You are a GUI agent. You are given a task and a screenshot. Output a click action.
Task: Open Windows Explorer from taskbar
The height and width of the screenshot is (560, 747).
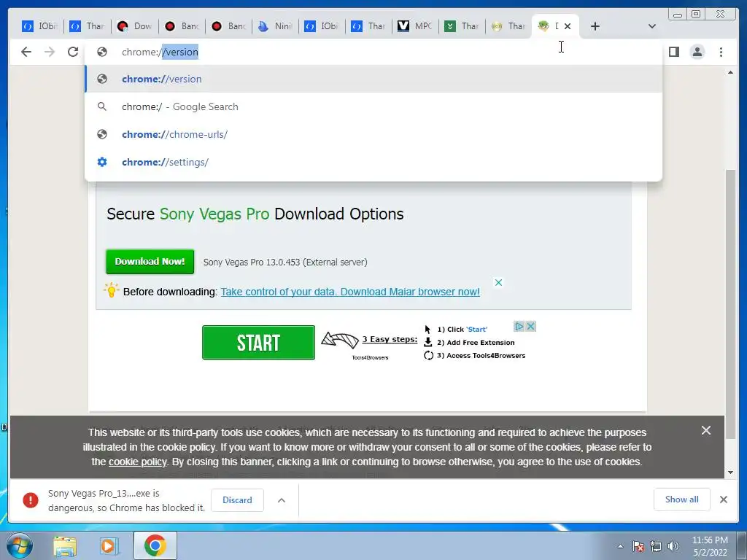(64, 545)
